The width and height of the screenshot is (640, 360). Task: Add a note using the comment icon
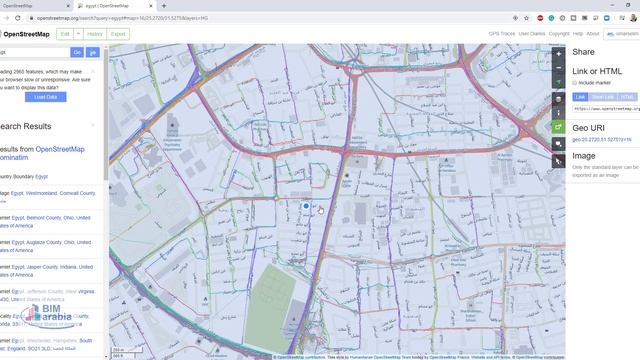(559, 144)
